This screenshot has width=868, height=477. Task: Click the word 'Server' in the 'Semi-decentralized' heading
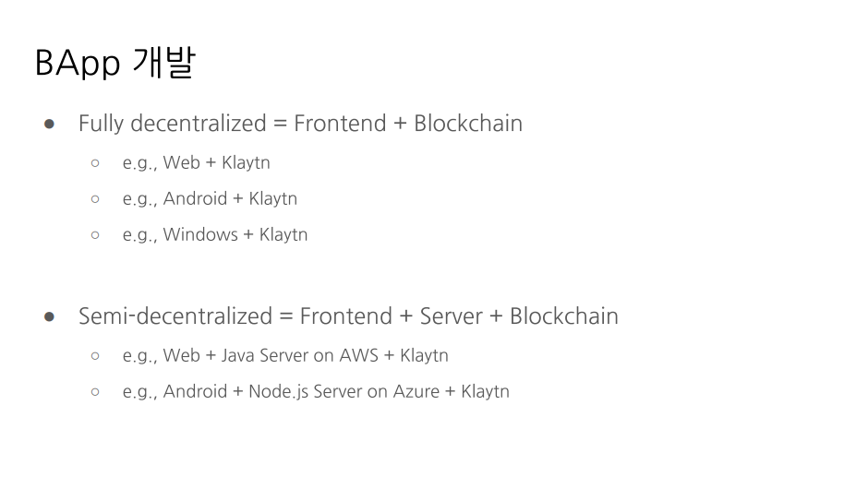(451, 316)
